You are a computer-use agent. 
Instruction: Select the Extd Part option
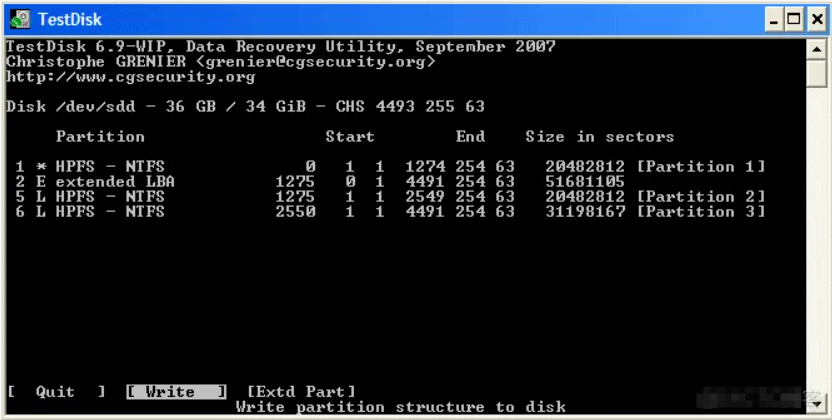coord(301,392)
